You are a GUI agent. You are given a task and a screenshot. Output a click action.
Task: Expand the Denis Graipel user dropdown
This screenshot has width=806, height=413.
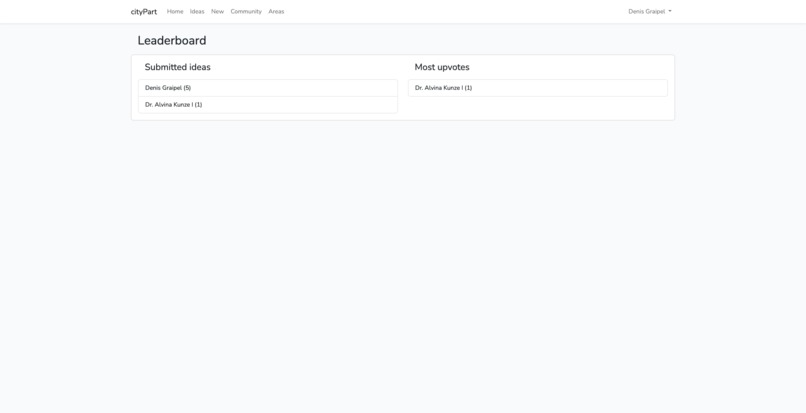(x=650, y=11)
